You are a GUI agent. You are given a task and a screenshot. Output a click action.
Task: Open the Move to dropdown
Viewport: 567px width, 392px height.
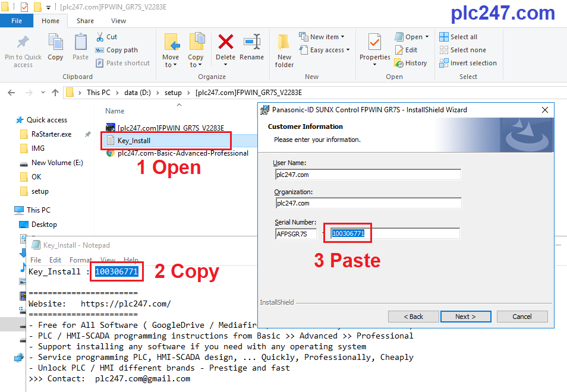171,61
